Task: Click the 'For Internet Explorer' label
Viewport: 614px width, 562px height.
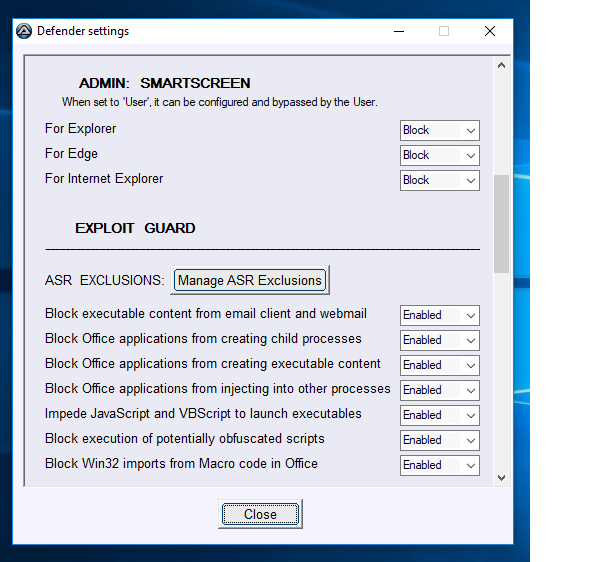Action: pos(104,179)
